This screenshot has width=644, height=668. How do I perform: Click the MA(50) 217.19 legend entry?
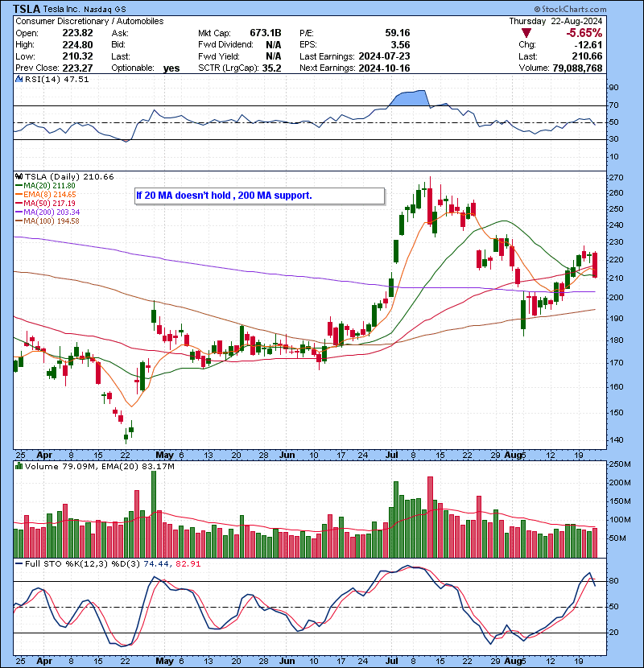coord(45,203)
